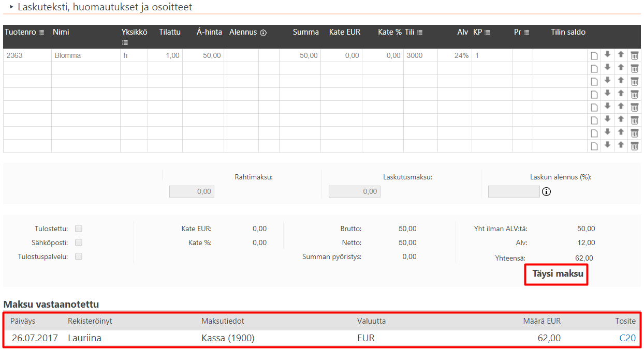Open the note page icon on Blomma row
The width and height of the screenshot is (644, 349).
(594, 55)
